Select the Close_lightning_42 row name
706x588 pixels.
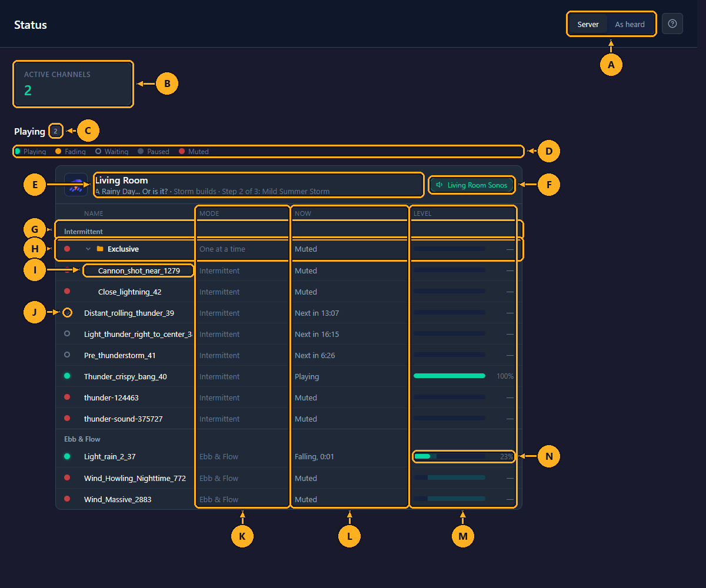coord(130,292)
